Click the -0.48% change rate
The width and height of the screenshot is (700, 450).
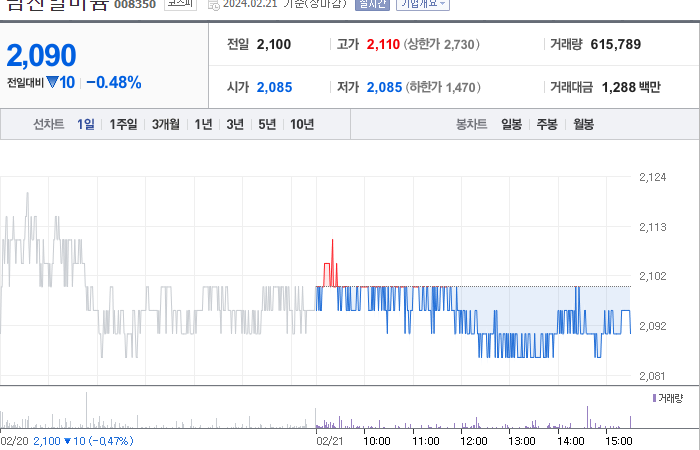click(x=114, y=83)
